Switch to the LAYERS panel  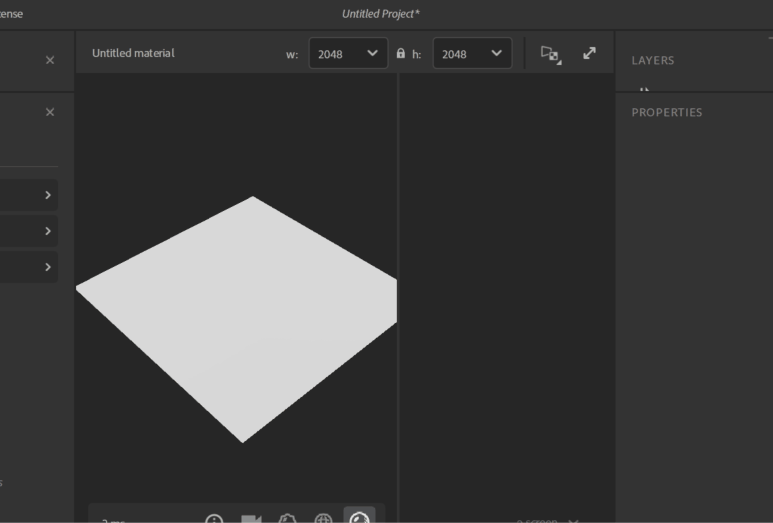click(653, 60)
